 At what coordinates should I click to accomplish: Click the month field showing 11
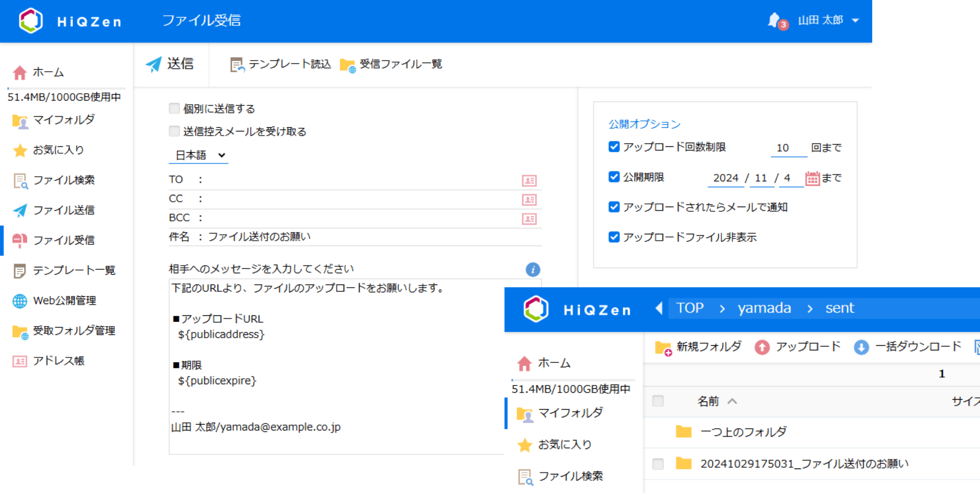pos(761,178)
